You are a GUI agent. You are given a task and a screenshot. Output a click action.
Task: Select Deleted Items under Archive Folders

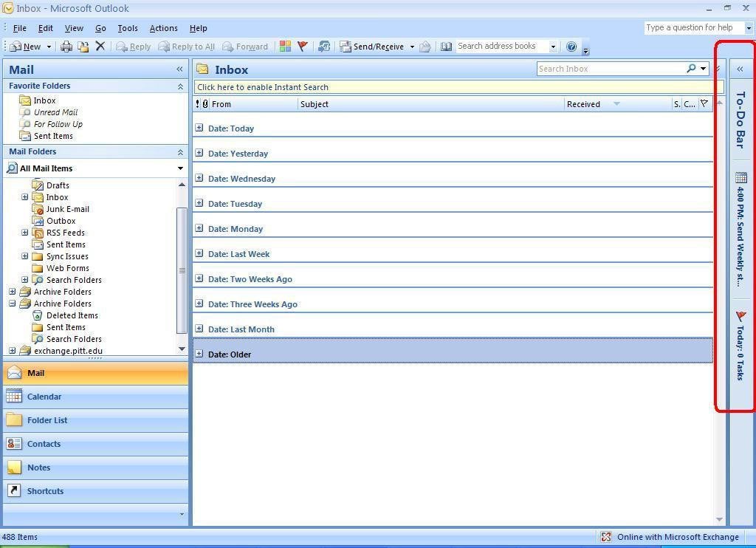tap(72, 315)
